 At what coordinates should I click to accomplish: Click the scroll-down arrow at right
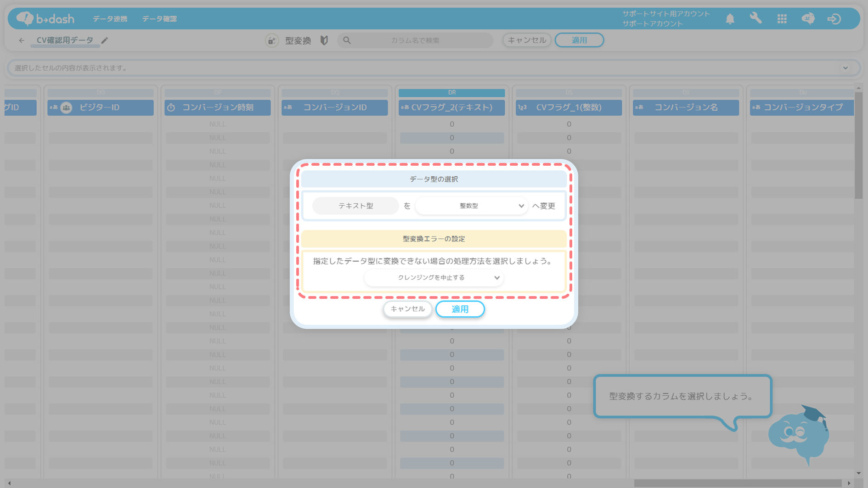point(858,473)
